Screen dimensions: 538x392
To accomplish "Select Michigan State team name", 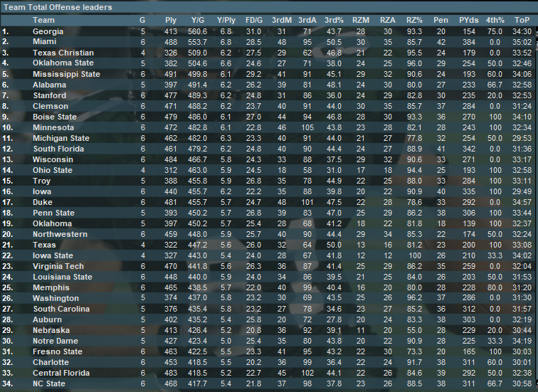I will (61, 138).
